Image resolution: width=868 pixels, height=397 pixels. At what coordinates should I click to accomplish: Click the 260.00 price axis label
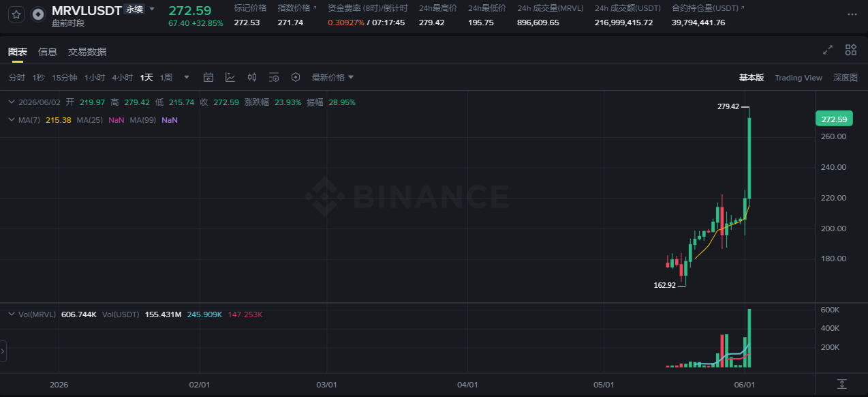[834, 136]
